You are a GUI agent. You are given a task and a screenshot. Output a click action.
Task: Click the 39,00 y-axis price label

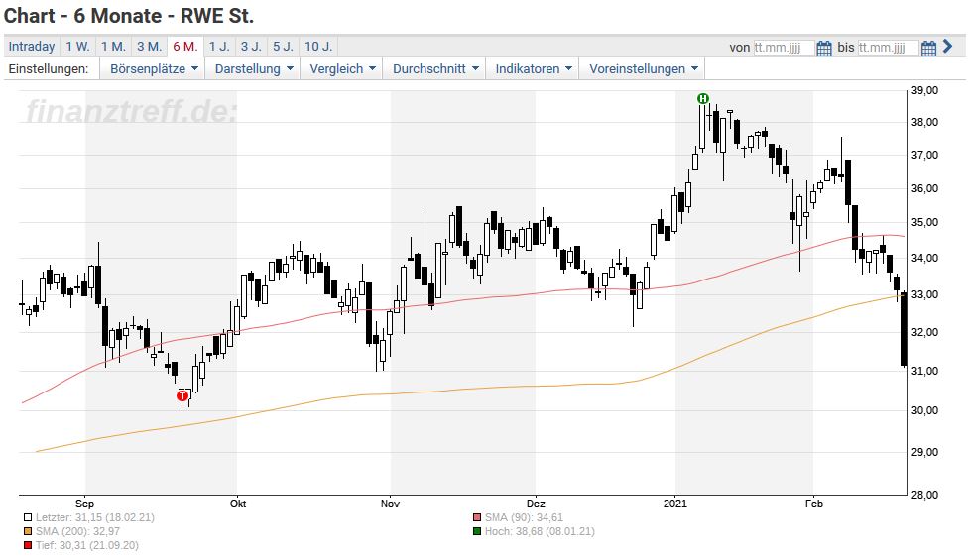click(924, 90)
